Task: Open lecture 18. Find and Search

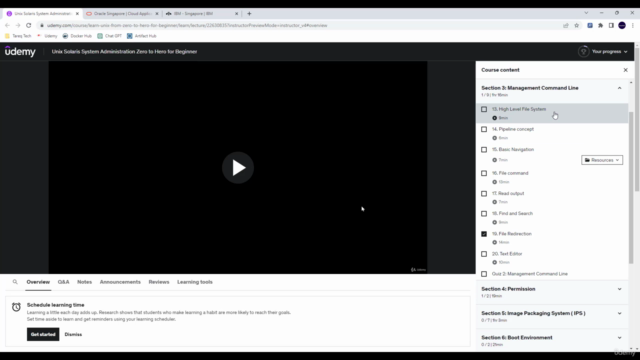Action: click(512, 213)
